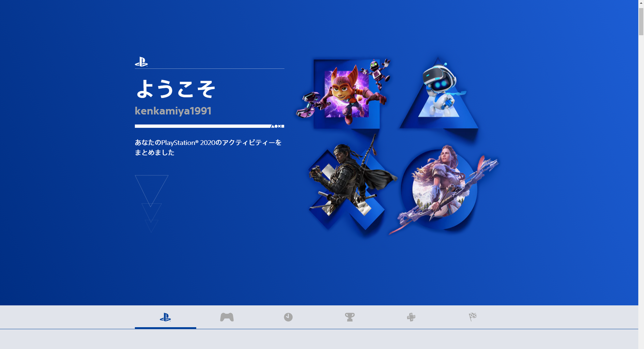The width and height of the screenshot is (644, 349).
Task: Switch to the clock play-time tab
Action: point(288,317)
